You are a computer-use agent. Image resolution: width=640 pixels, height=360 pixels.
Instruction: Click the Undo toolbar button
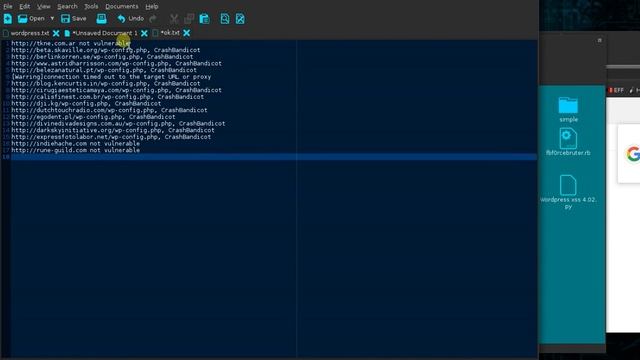[131, 19]
